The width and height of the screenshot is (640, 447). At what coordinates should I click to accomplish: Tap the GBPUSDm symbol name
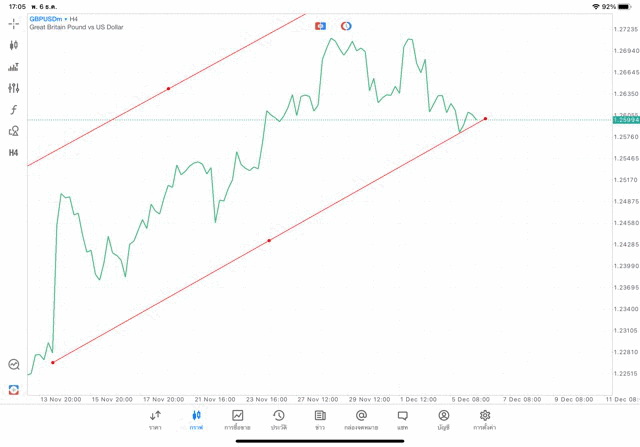46,18
